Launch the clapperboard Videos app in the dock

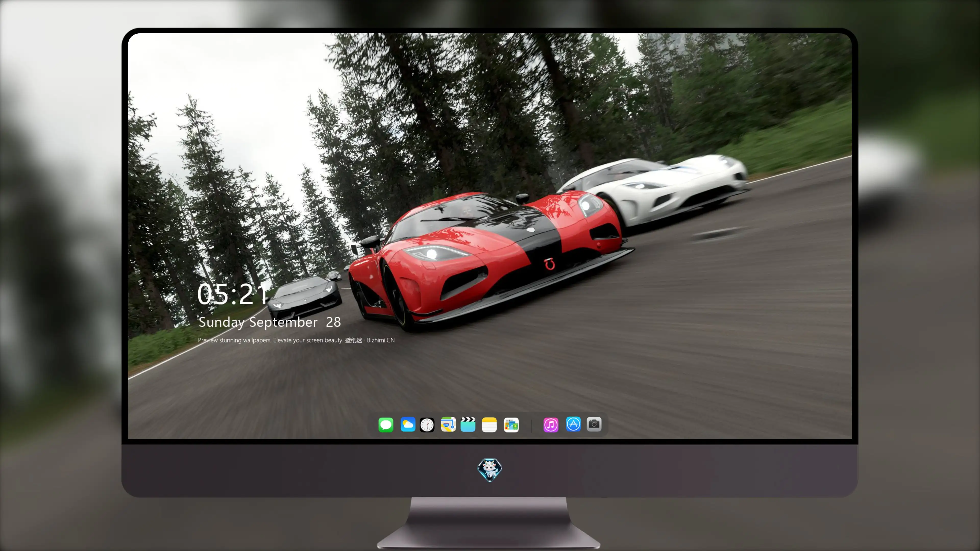point(468,424)
